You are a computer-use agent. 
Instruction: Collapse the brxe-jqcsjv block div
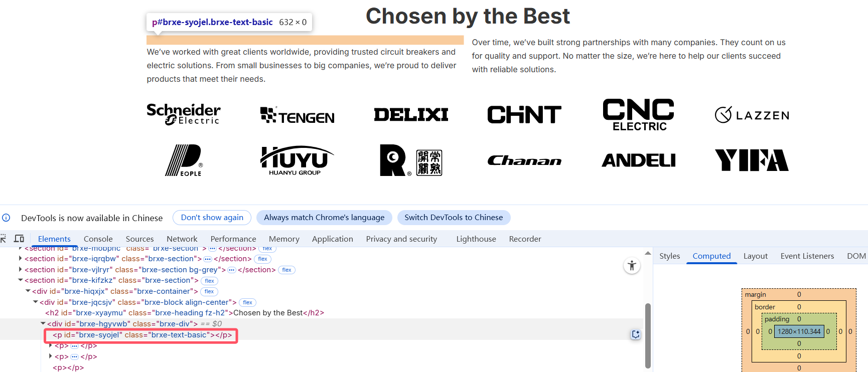(x=36, y=302)
